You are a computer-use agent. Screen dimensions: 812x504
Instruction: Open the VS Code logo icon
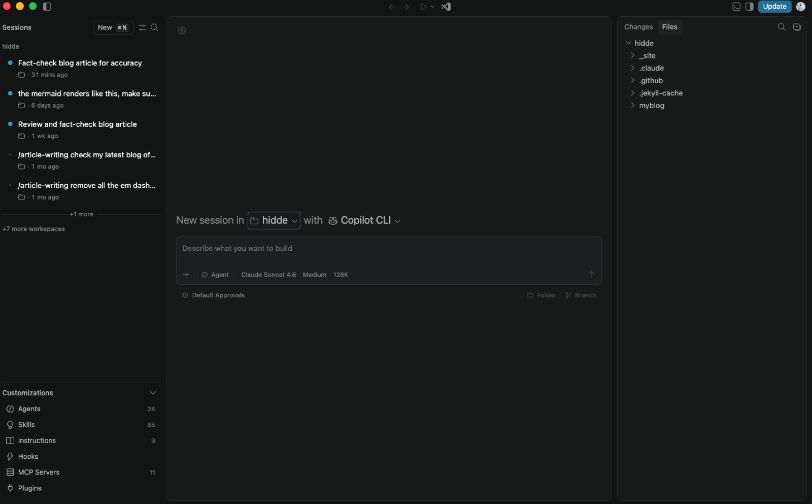click(446, 7)
